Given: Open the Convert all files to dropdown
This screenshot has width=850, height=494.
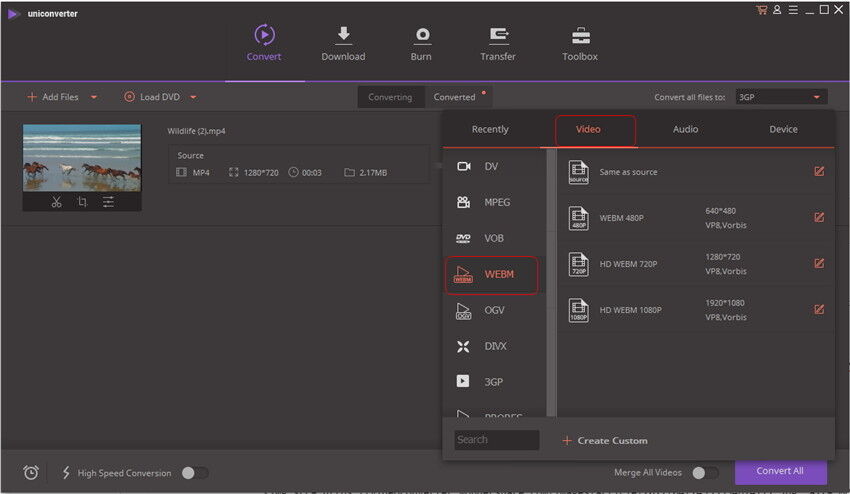Looking at the screenshot, I should coord(781,97).
